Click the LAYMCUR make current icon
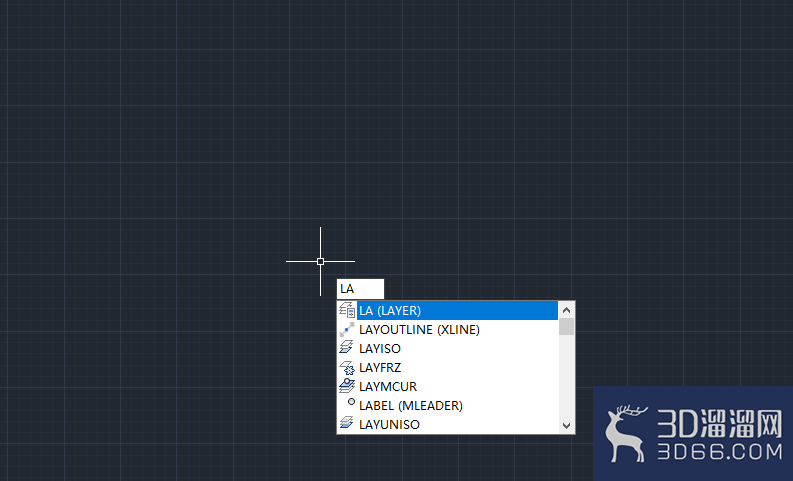This screenshot has height=481, width=793. pos(347,385)
